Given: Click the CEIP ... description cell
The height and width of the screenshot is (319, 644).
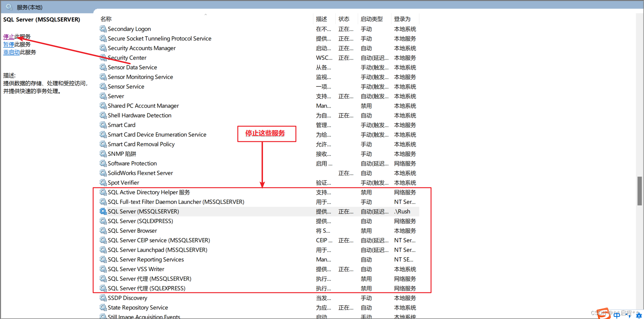Looking at the screenshot, I should pos(324,240).
